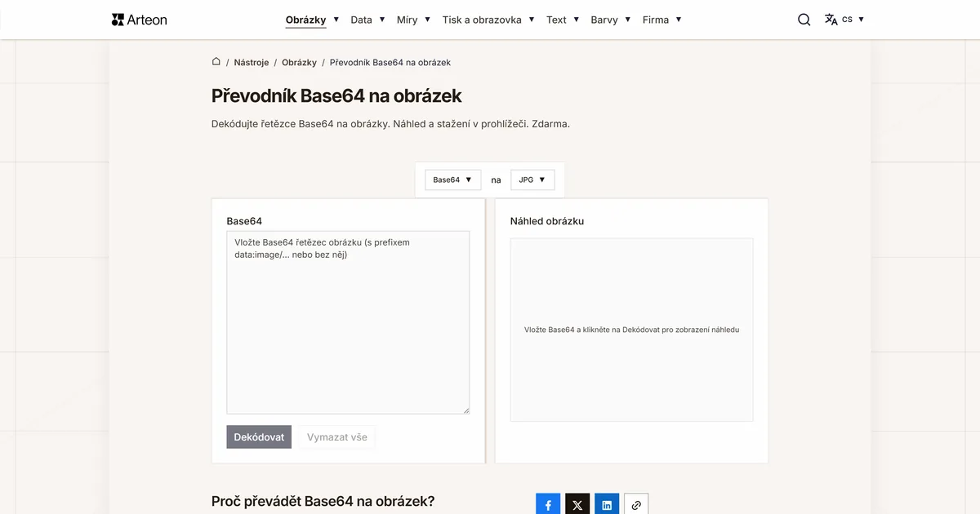Screen dimensions: 980x514
Task: Share page on LinkedIn
Action: pos(607,505)
